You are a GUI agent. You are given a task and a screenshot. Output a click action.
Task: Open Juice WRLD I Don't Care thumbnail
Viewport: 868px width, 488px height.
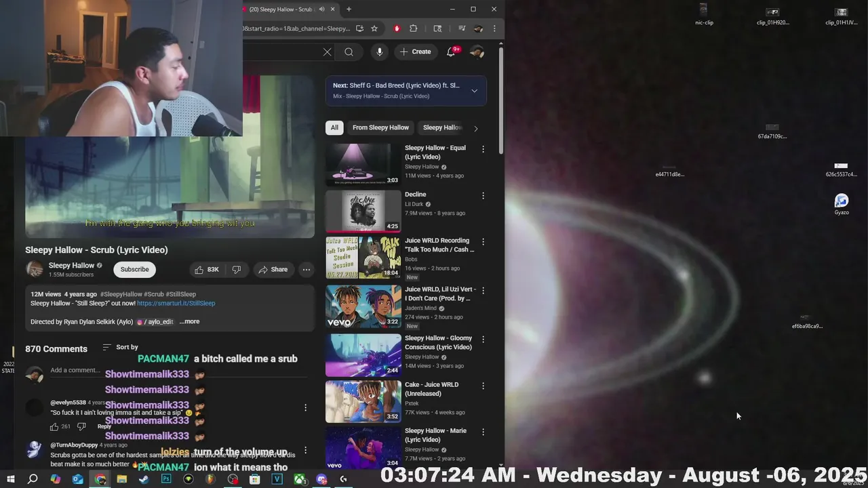coord(363,306)
